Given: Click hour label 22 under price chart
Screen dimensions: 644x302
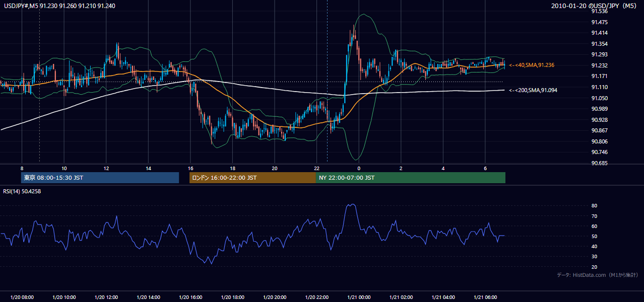Looking at the screenshot, I should (316, 168).
